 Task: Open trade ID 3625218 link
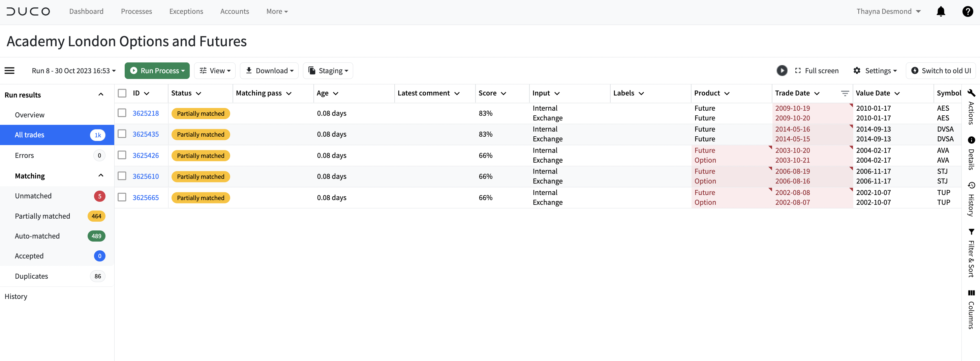click(x=146, y=113)
